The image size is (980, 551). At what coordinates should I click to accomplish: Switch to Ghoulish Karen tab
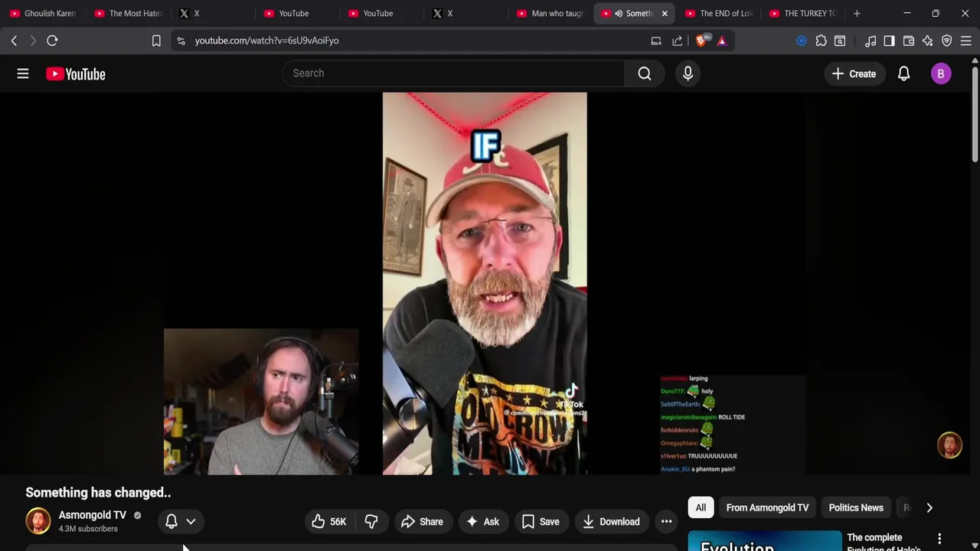(x=44, y=13)
